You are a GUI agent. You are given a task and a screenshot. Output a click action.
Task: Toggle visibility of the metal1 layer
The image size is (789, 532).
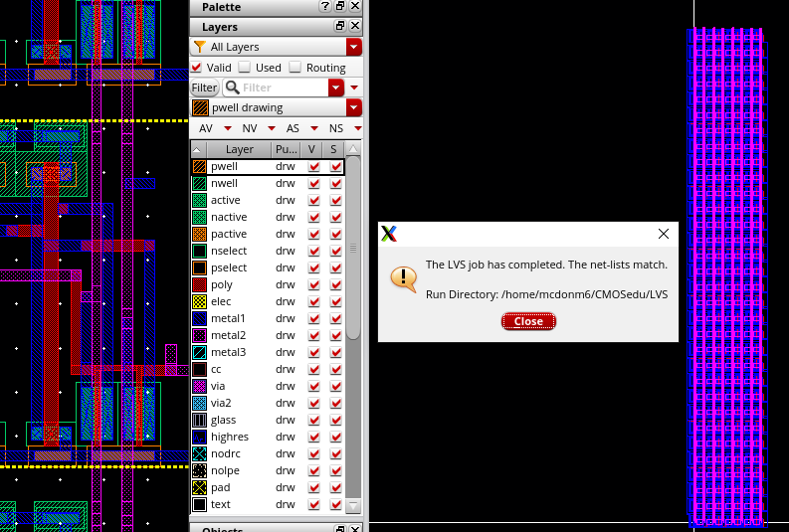[x=314, y=318]
